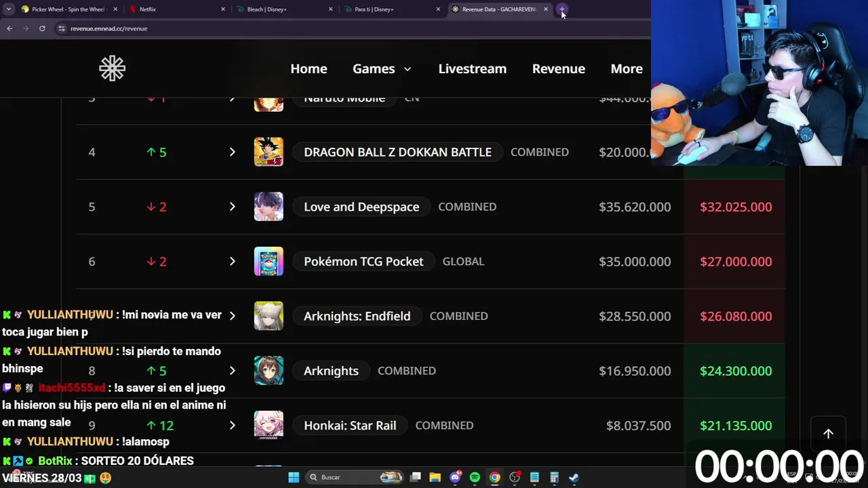The width and height of the screenshot is (868, 488).
Task: Expand the Games dropdown menu
Action: [x=382, y=68]
